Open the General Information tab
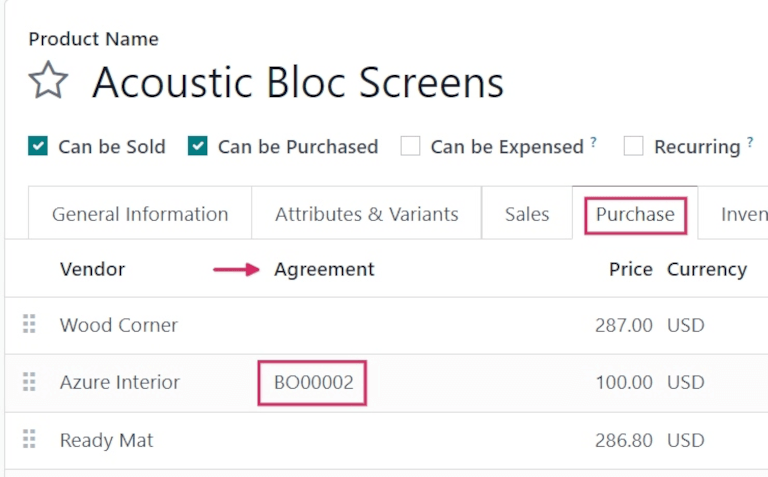The image size is (768, 477). tap(140, 214)
